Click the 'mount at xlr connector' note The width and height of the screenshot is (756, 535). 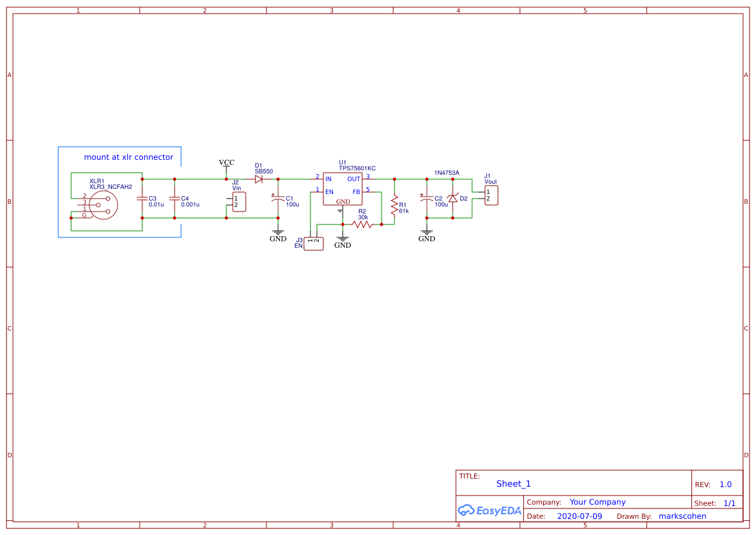coord(129,157)
